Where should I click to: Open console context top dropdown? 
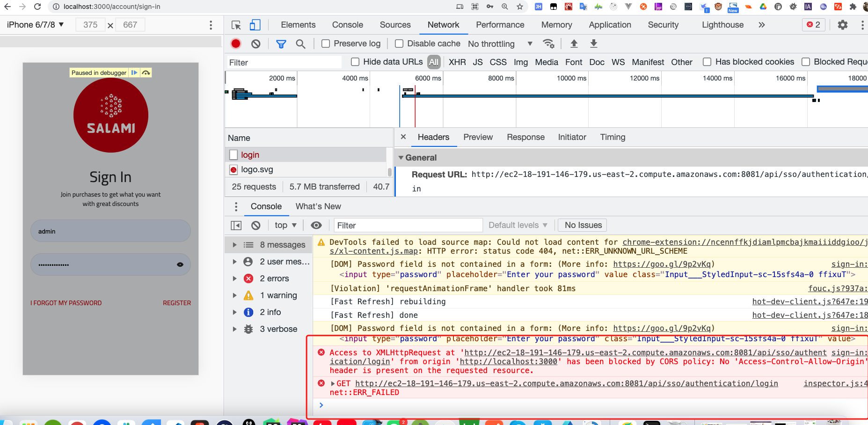(x=285, y=226)
